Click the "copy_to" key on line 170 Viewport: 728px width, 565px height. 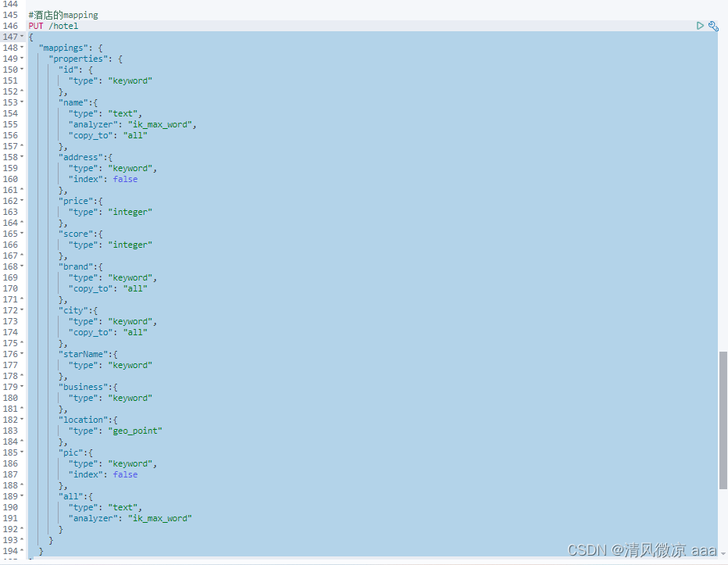[x=91, y=288]
